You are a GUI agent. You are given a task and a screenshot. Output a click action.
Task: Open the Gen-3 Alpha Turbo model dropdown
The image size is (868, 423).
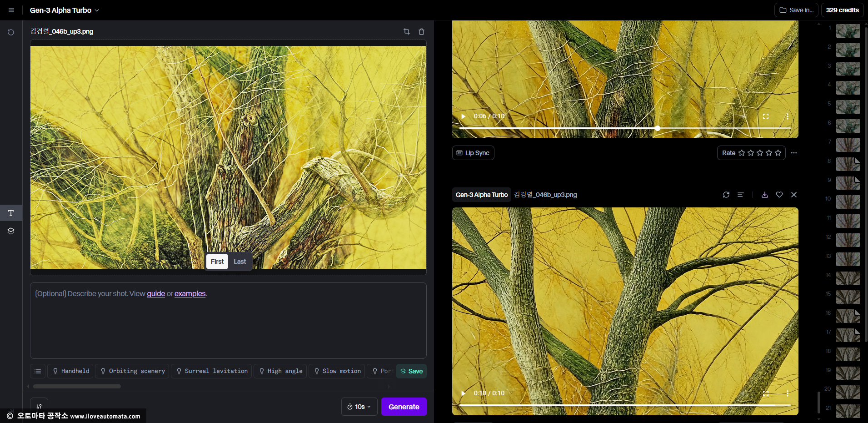click(64, 10)
